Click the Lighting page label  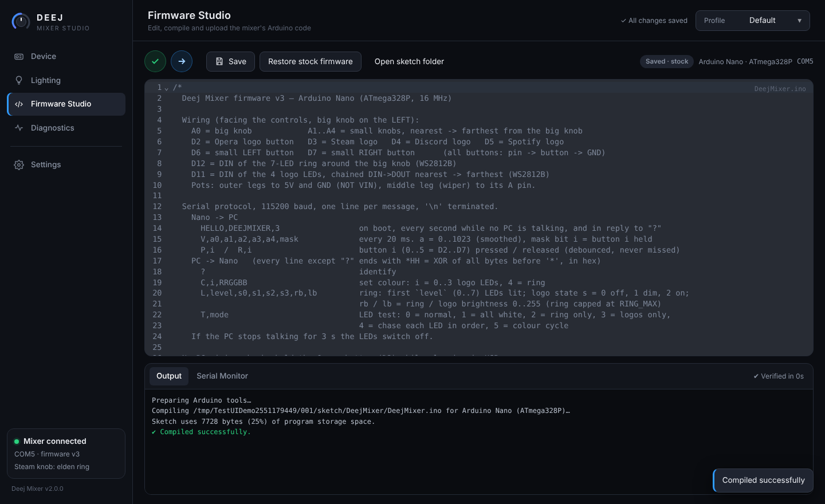[x=46, y=81]
